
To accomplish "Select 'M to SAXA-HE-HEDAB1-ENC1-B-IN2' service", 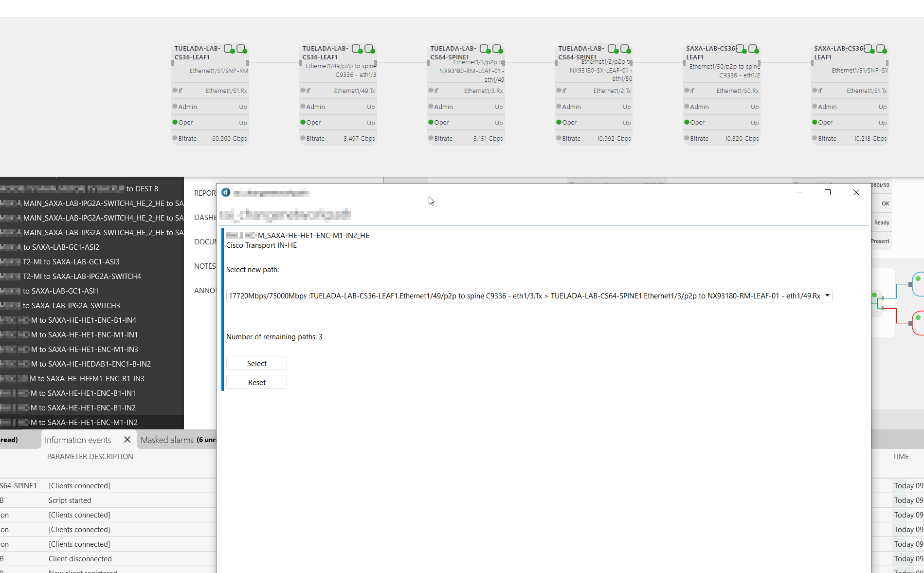I will tap(92, 364).
